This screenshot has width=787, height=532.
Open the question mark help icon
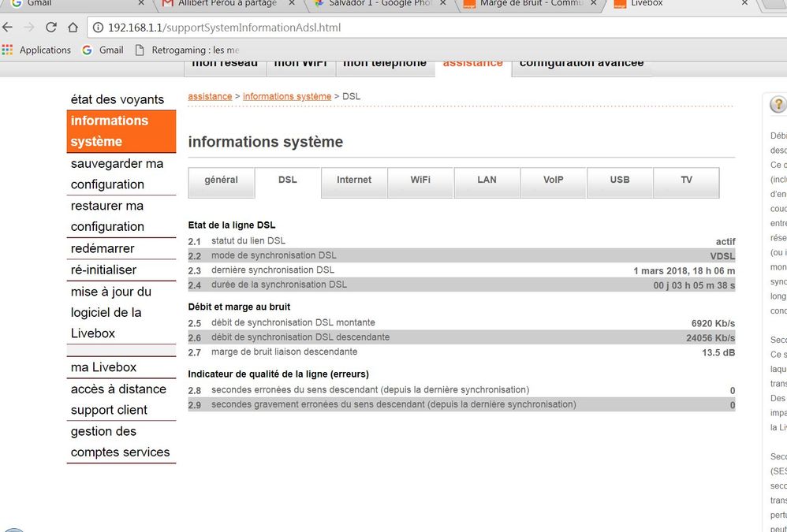pos(778,104)
